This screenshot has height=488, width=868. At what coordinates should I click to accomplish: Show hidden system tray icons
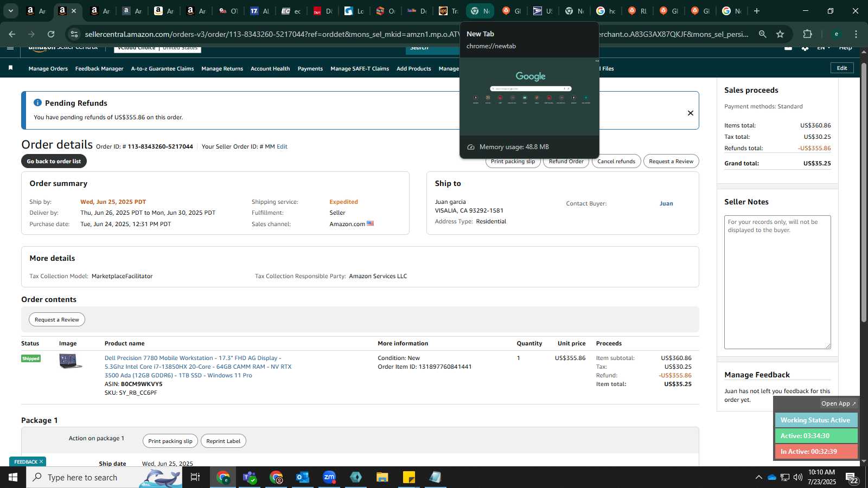coord(758,477)
